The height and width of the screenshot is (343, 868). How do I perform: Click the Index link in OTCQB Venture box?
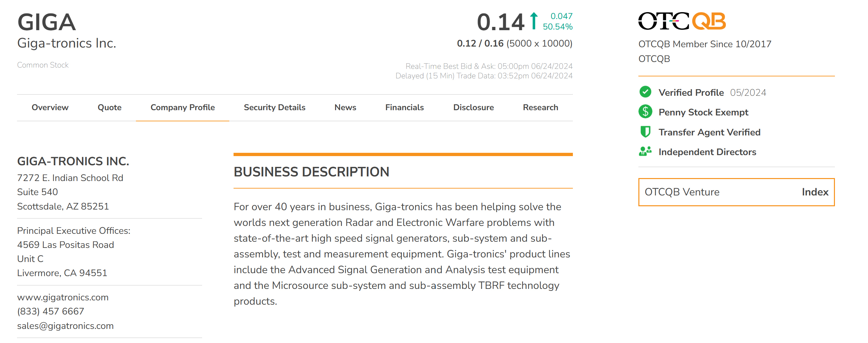coord(815,192)
